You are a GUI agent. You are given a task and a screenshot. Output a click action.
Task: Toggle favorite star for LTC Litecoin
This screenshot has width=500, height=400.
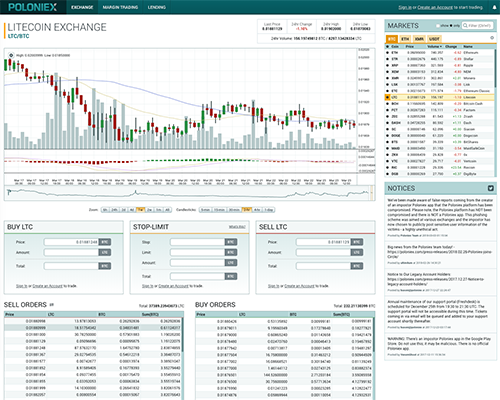pos(387,97)
